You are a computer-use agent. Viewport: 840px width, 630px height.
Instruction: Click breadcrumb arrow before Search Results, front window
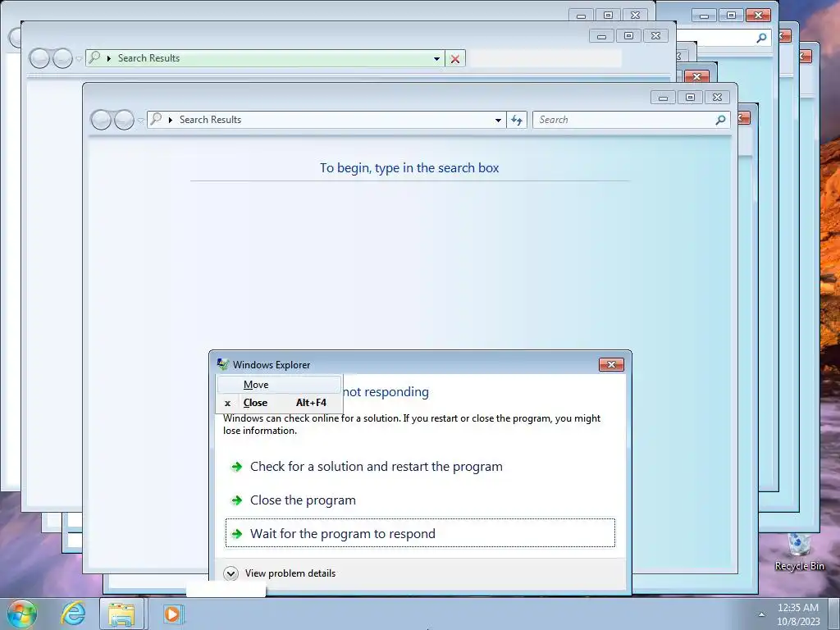coord(171,120)
